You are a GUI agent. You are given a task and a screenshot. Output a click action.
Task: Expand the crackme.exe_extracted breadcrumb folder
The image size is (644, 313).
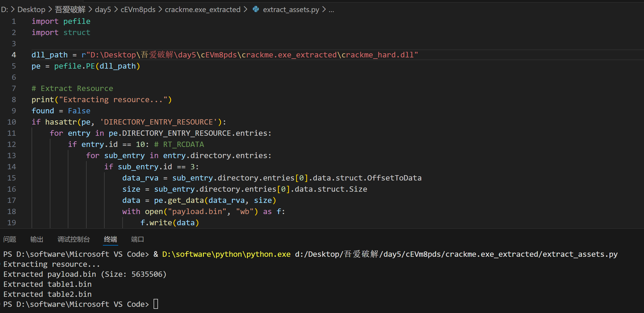click(202, 10)
